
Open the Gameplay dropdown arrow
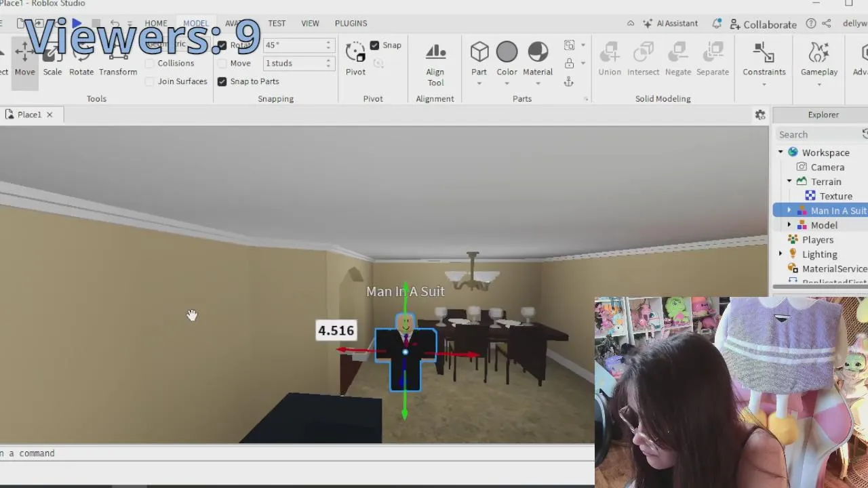point(819,84)
